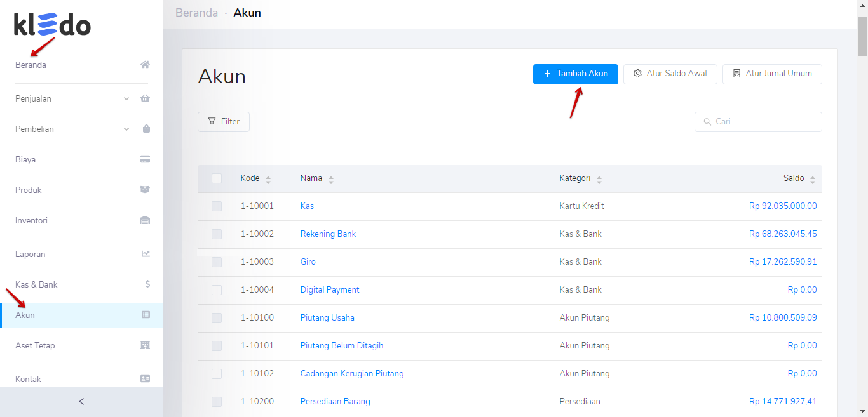The width and height of the screenshot is (868, 417).
Task: Open Biaya using its card icon
Action: pyautogui.click(x=145, y=159)
